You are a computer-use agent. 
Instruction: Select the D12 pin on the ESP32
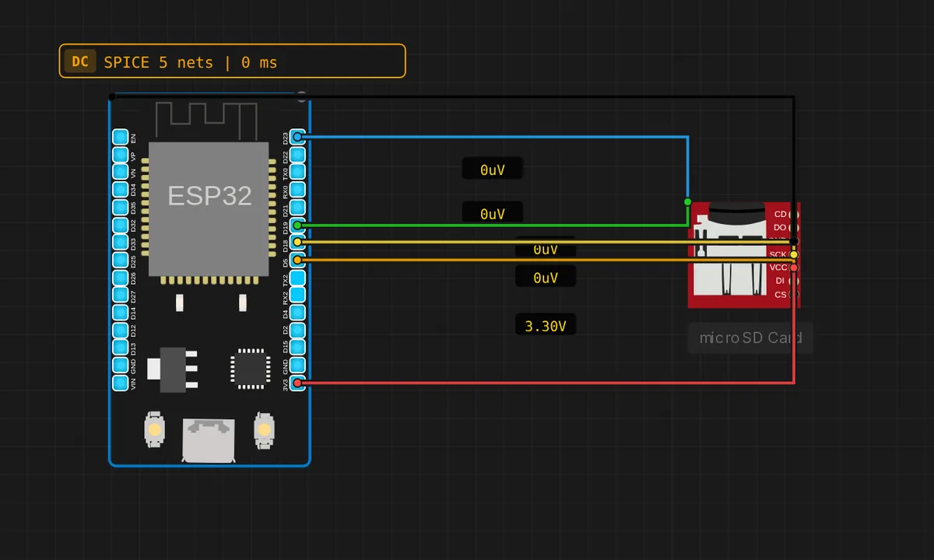(x=120, y=331)
